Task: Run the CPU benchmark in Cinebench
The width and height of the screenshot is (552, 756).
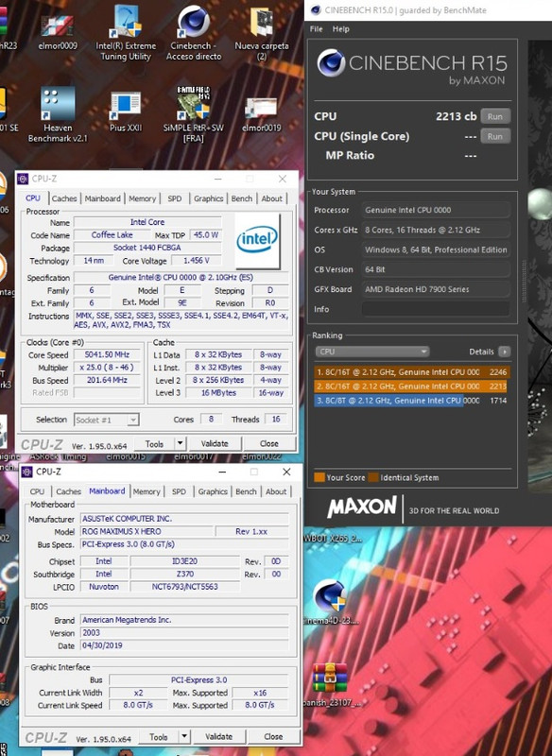Action: [x=495, y=116]
